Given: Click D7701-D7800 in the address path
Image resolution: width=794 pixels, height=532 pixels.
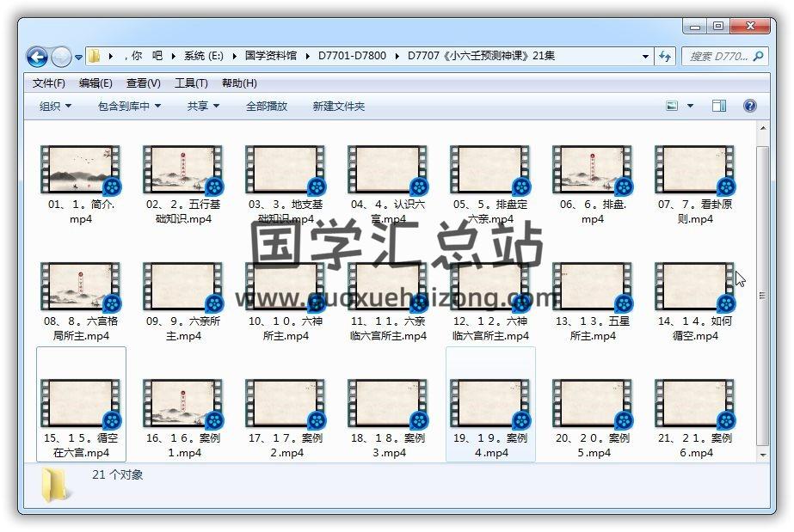Looking at the screenshot, I should (x=352, y=56).
